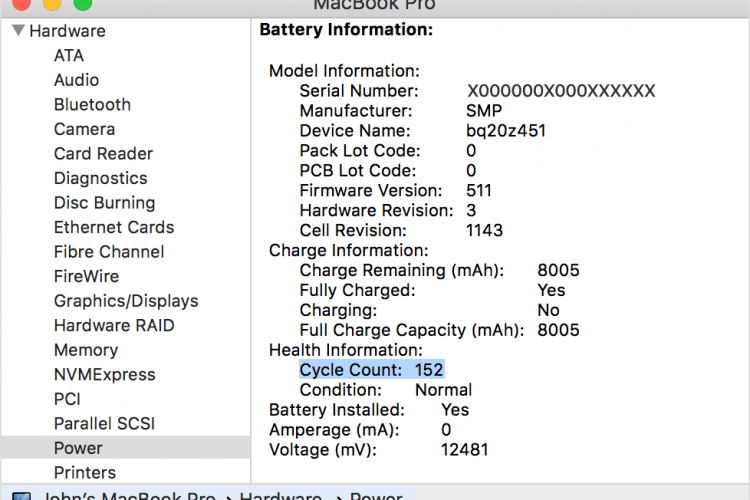
Task: Click the Model Information subheading
Action: (x=344, y=71)
